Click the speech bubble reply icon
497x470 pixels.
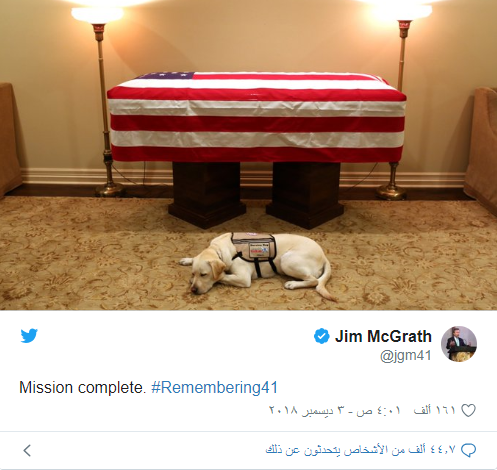[468, 450]
